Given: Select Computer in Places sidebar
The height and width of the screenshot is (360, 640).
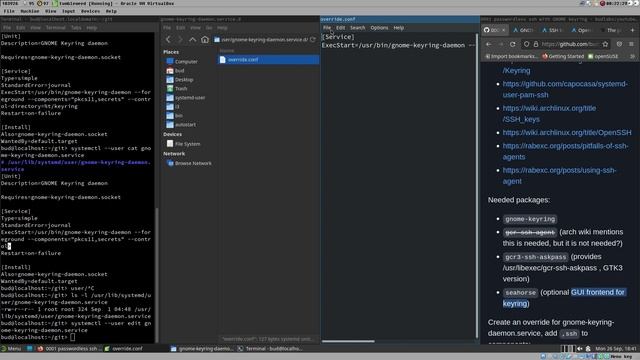Looking at the screenshot, I should 182,61.
